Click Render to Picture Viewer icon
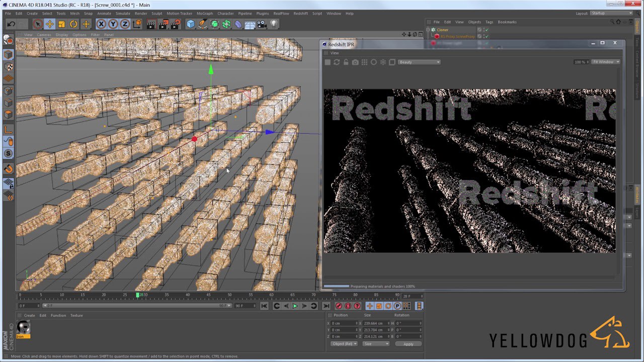 (163, 24)
